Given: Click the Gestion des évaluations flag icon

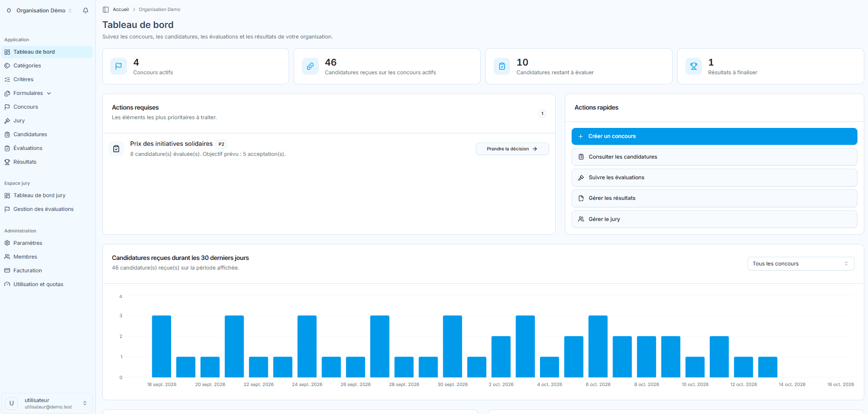Looking at the screenshot, I should click(7, 209).
